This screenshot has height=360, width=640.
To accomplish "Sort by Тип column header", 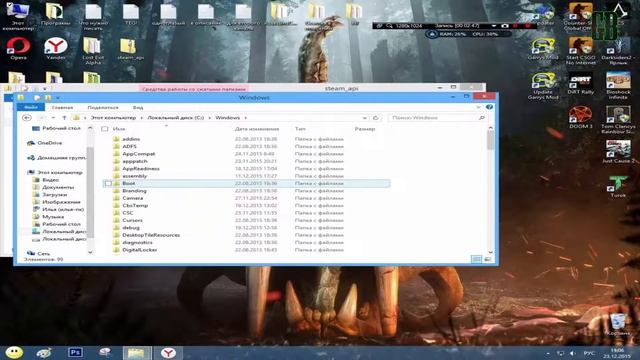I will coord(300,129).
